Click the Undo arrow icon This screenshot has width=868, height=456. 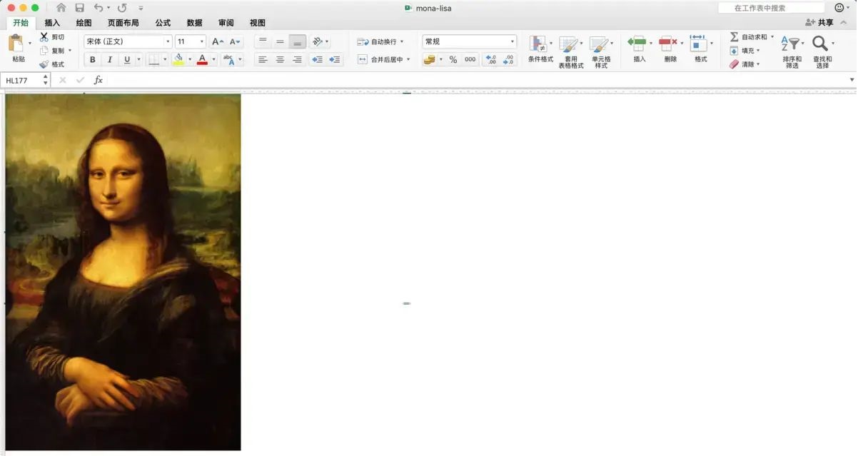[x=99, y=8]
